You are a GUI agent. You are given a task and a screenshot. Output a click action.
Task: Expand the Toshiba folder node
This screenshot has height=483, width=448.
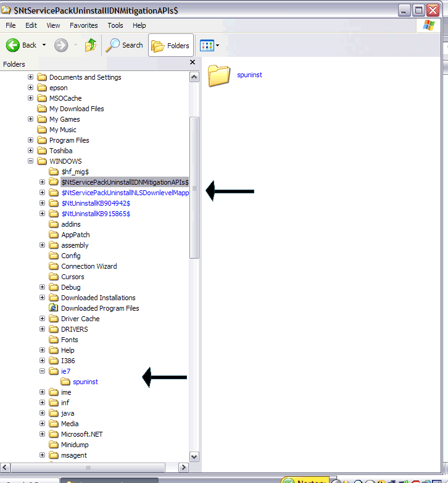click(x=30, y=151)
